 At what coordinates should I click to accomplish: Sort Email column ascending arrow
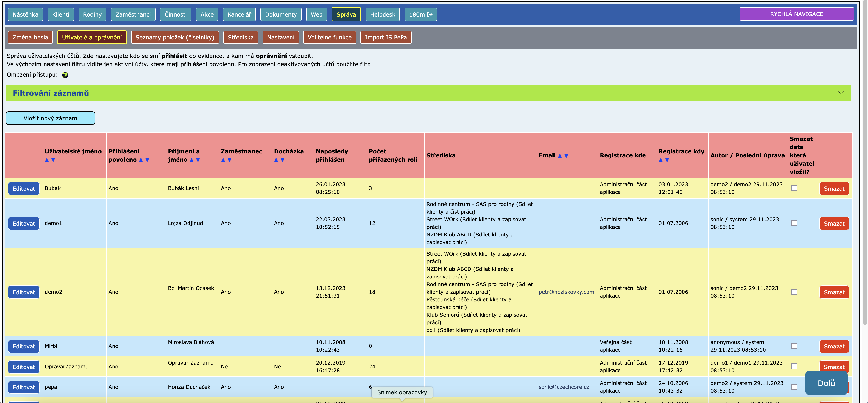pos(560,156)
